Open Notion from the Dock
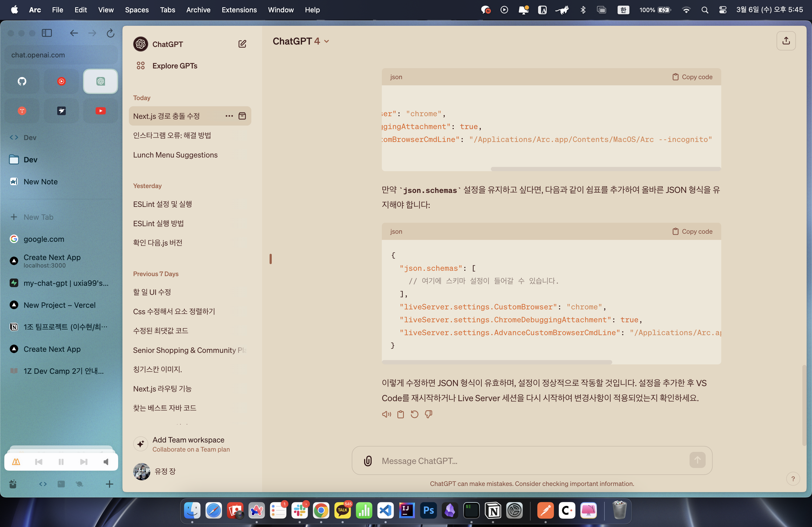812x527 pixels. click(x=493, y=510)
